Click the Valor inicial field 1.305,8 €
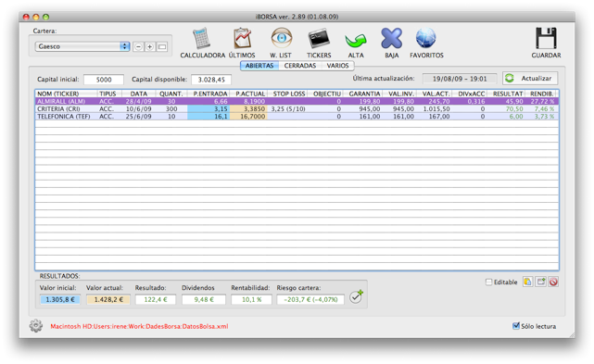The image size is (594, 364). (60, 299)
